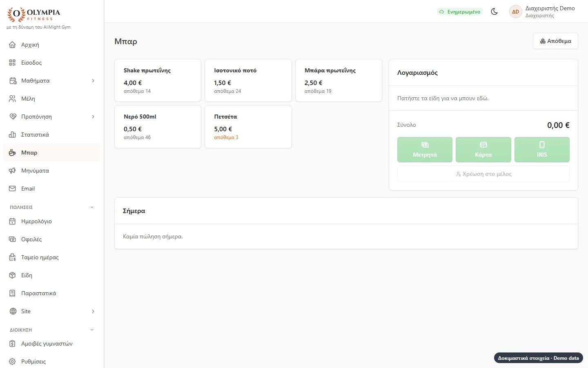Viewport: 588px width, 368px height.
Task: Click the Μέλη members icon
Action: (x=13, y=99)
